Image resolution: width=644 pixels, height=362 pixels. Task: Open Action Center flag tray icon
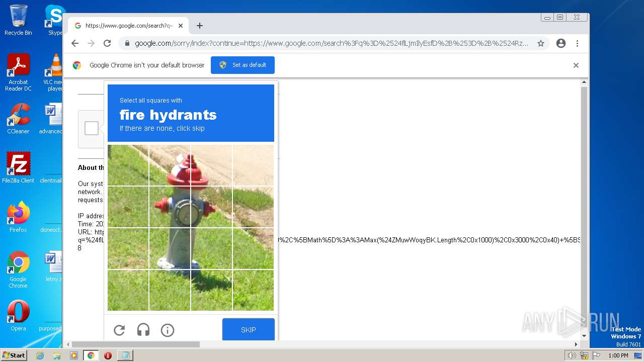(596, 355)
